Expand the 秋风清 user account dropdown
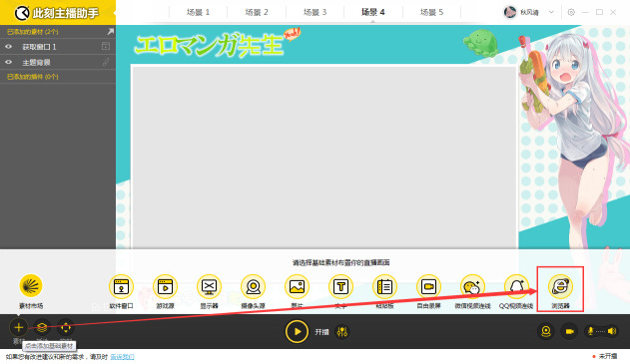630x364 pixels. pyautogui.click(x=551, y=12)
